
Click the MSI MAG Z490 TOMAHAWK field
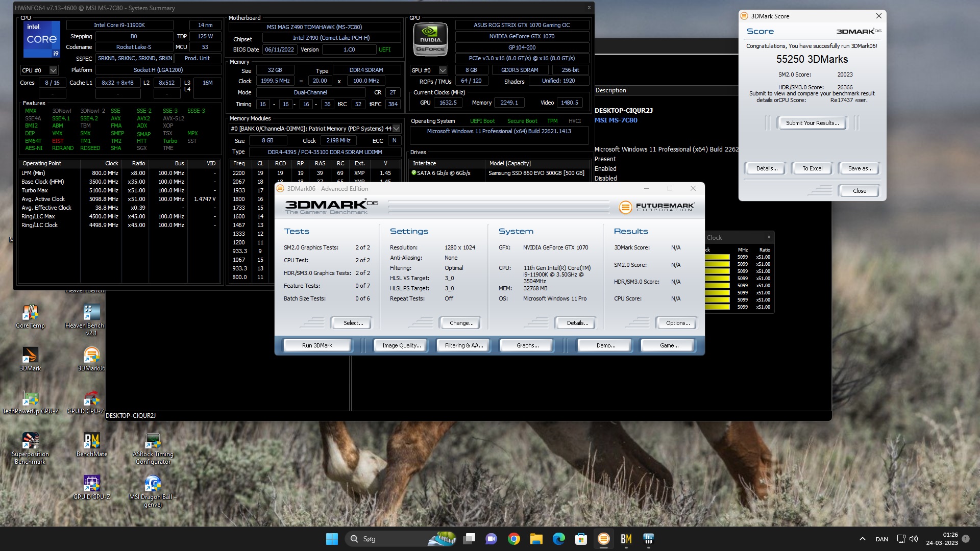tap(314, 27)
